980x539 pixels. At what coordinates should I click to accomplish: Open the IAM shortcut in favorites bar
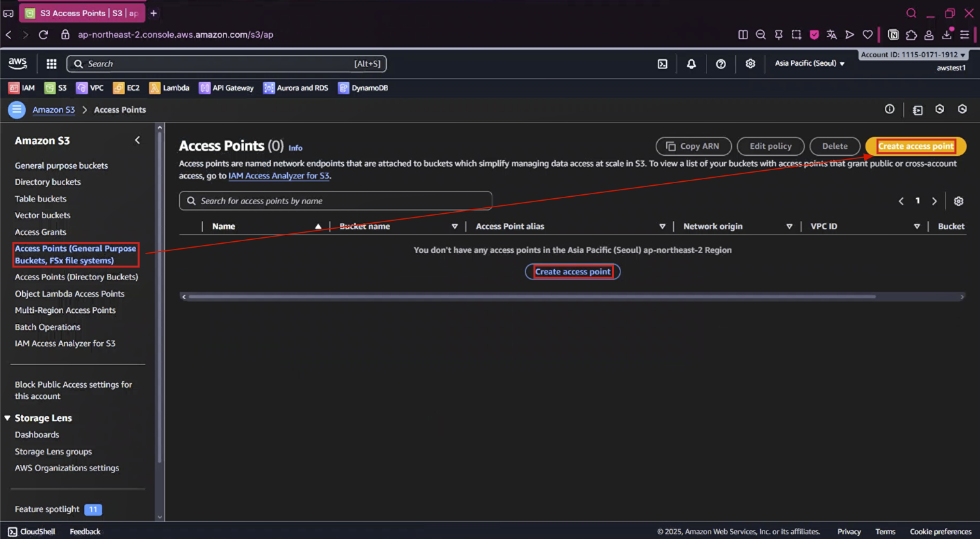(21, 88)
